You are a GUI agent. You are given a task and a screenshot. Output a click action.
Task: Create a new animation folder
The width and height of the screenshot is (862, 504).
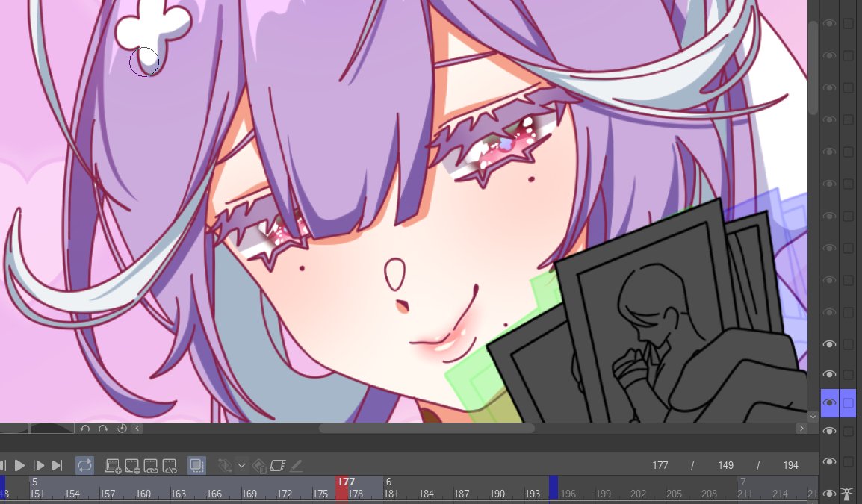tap(113, 465)
